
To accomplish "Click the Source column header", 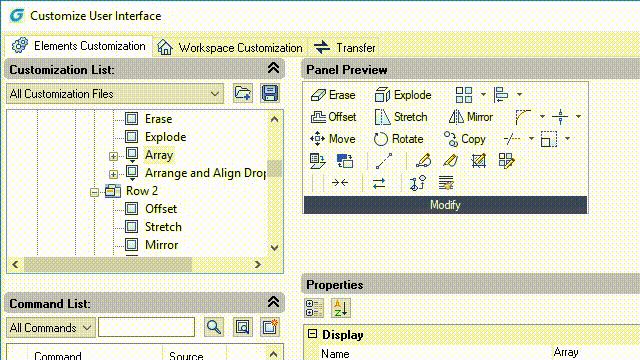I will tap(194, 354).
